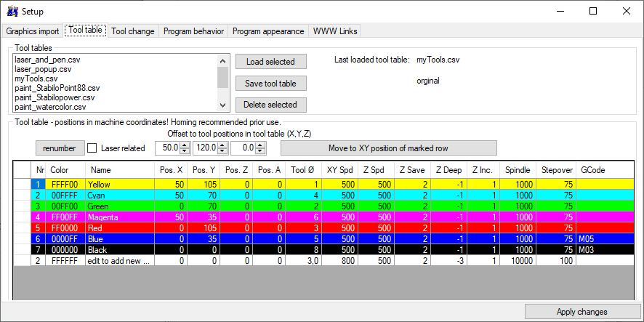Increase the X offset spinner value
Image resolution: width=644 pixels, height=322 pixels.
(x=184, y=145)
